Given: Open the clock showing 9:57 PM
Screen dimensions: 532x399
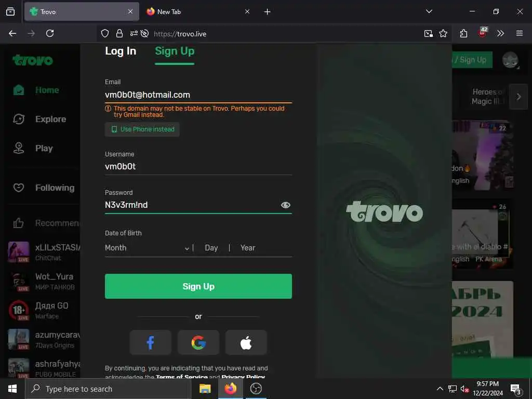Looking at the screenshot, I should pyautogui.click(x=487, y=389).
